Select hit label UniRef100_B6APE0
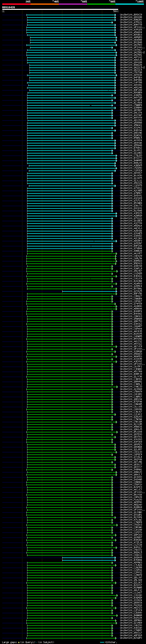The width and height of the screenshot is (146, 644). click(x=131, y=357)
